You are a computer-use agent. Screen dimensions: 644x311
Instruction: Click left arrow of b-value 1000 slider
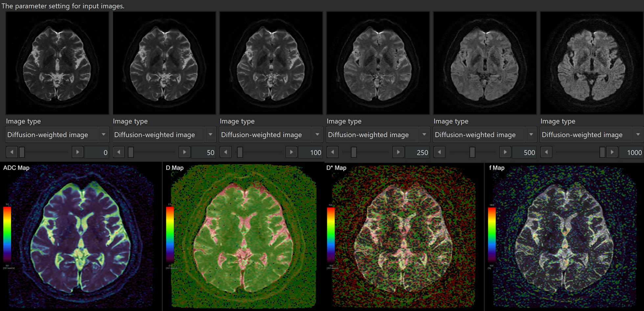point(546,152)
